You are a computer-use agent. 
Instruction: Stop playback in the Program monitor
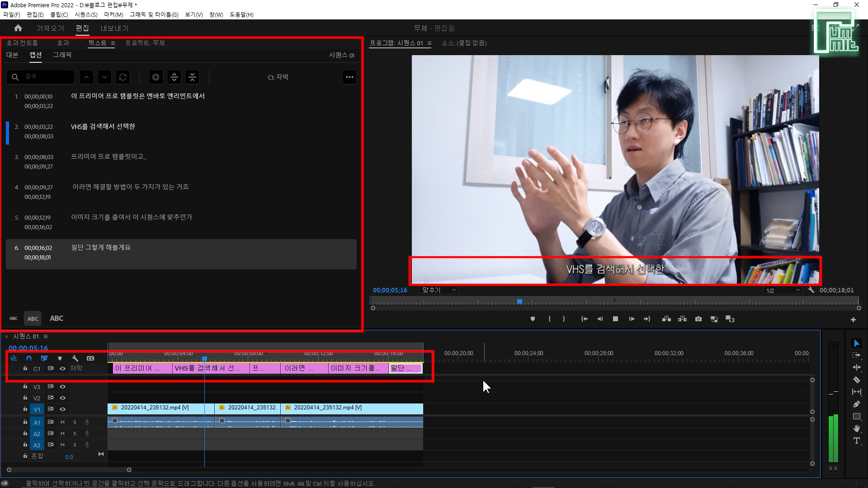tap(615, 319)
